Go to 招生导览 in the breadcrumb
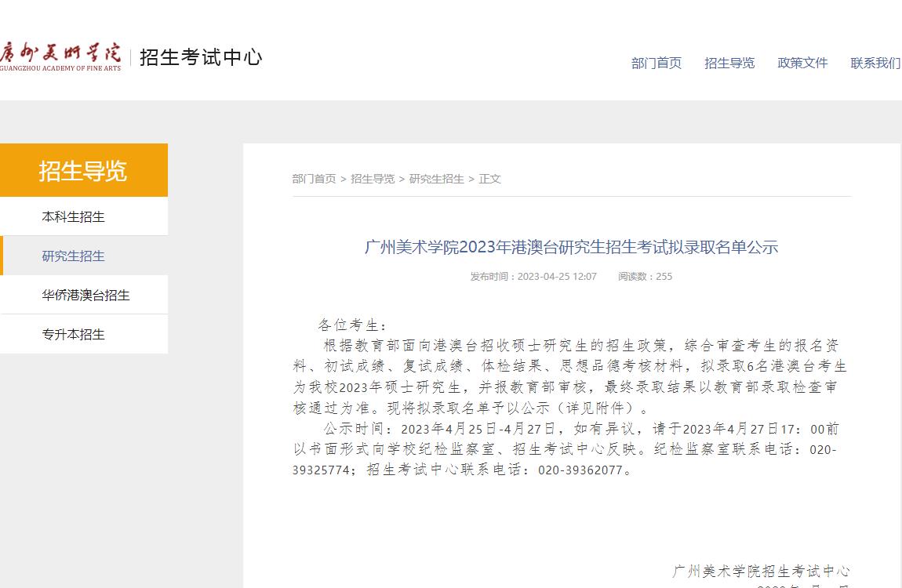 373,179
